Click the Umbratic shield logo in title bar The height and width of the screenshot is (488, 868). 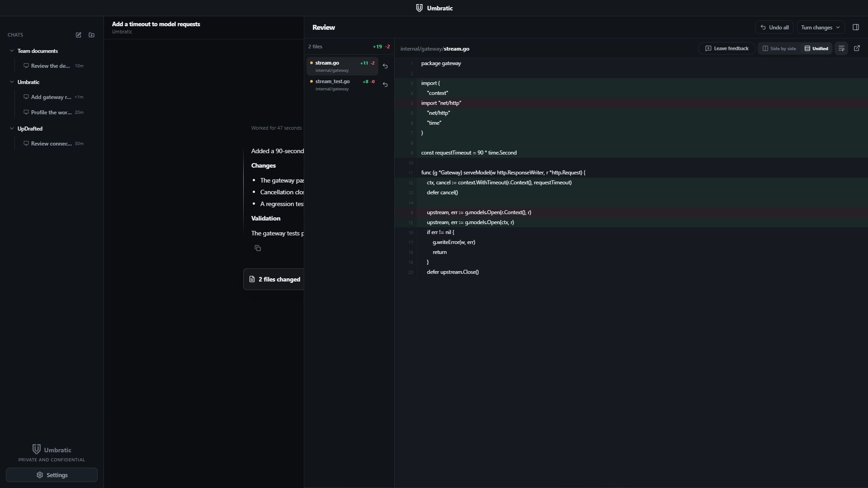(419, 8)
